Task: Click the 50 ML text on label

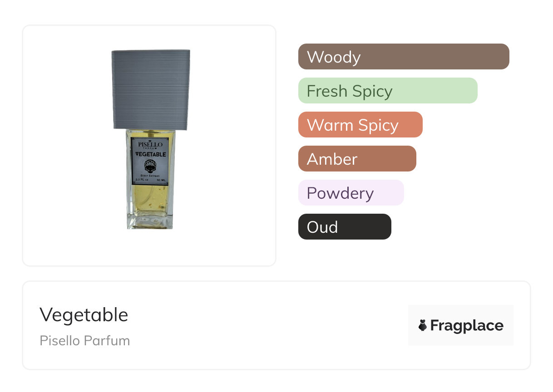Action: click(x=161, y=180)
